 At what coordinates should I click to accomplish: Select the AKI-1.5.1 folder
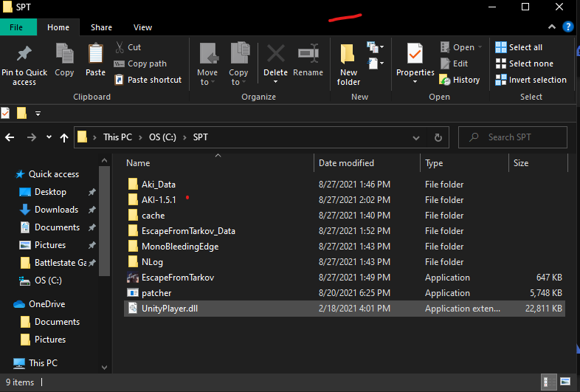159,200
